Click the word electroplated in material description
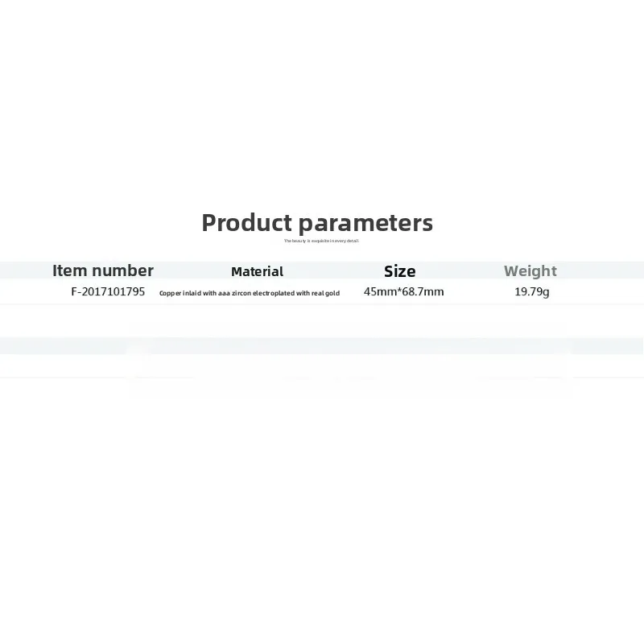The width and height of the screenshot is (644, 644). pyautogui.click(x=274, y=293)
